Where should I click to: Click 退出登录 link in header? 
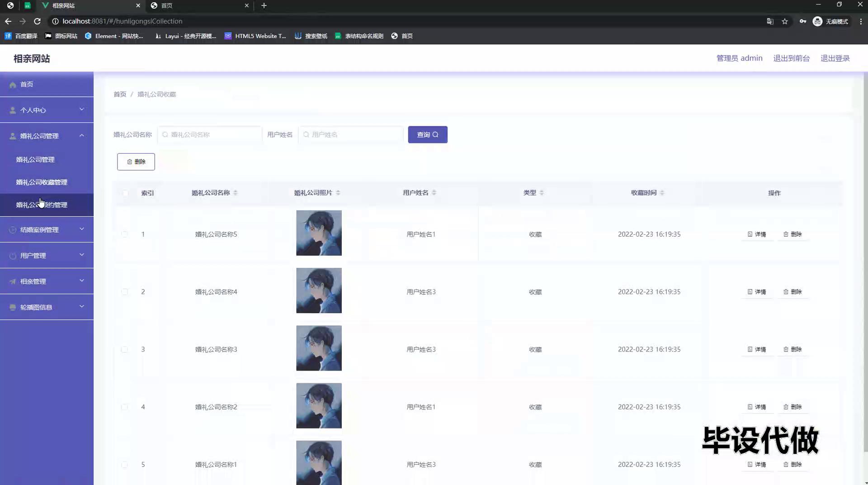click(835, 58)
